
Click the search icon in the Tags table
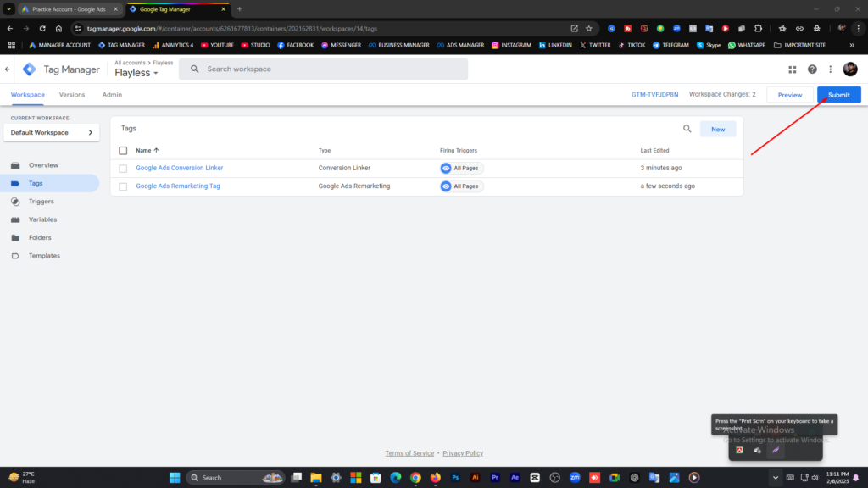point(687,129)
